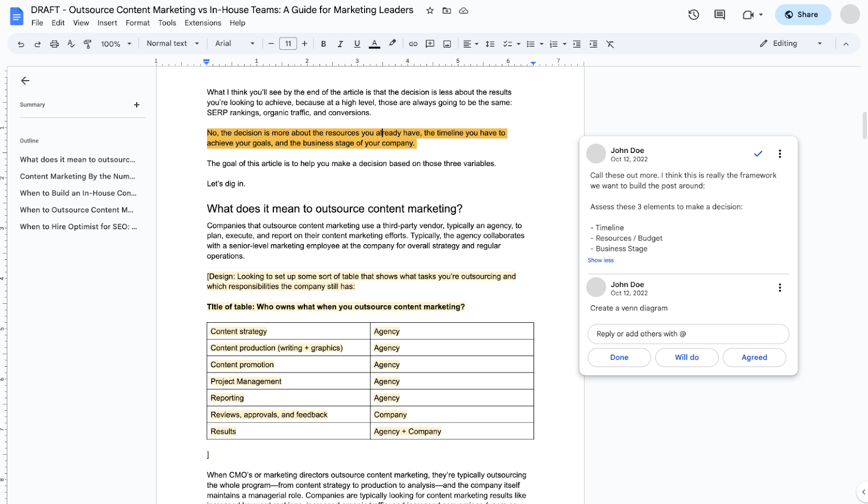Image resolution: width=868 pixels, height=504 pixels.
Task: Reply to comment with Will do
Action: (686, 357)
